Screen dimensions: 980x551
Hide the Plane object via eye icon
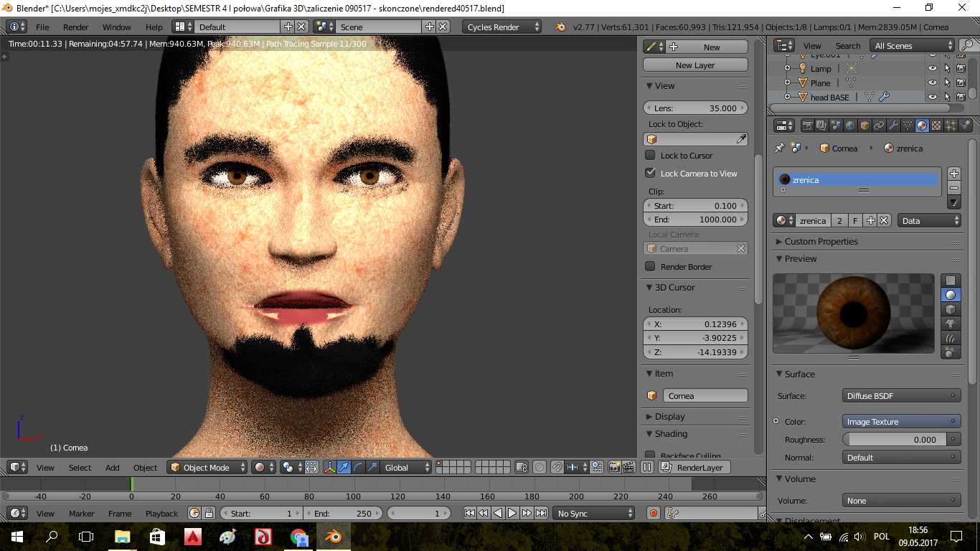tap(932, 83)
